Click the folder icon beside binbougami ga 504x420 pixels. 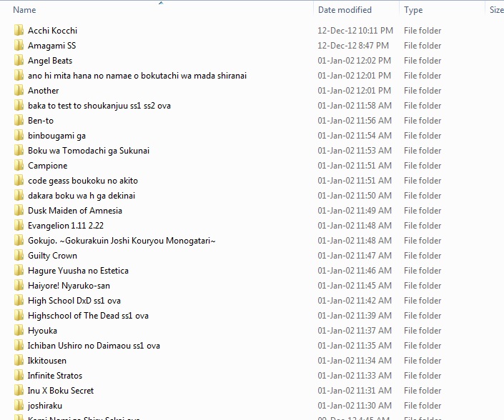pyautogui.click(x=19, y=136)
